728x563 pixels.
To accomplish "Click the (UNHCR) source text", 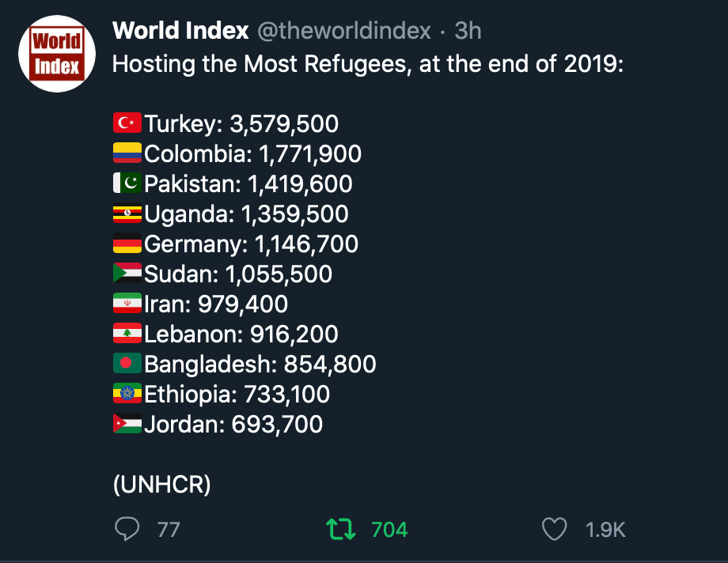I will (x=161, y=484).
